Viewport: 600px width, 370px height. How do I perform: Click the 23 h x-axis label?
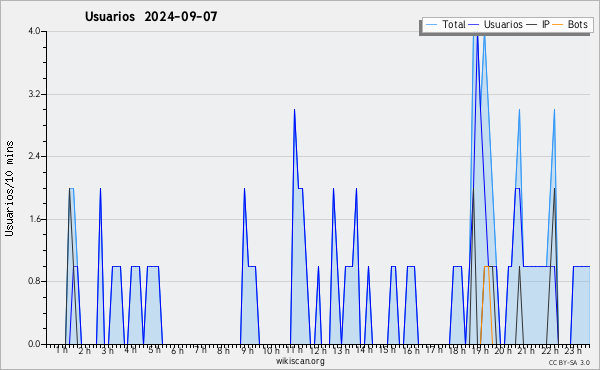click(573, 350)
